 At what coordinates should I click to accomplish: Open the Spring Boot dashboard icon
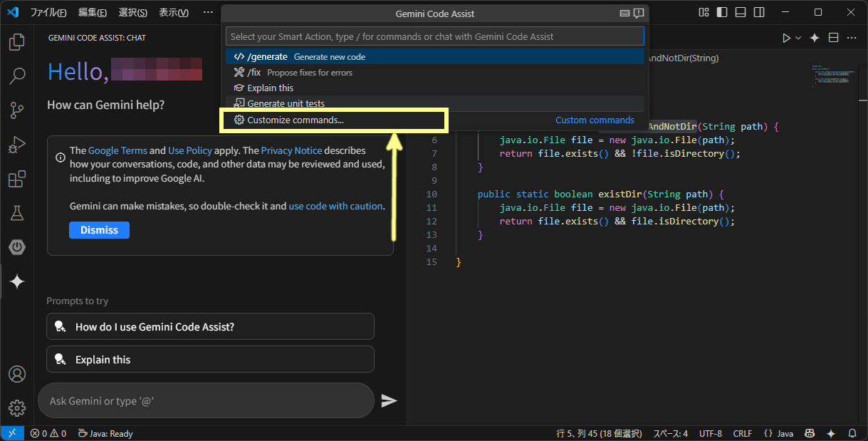tap(16, 247)
